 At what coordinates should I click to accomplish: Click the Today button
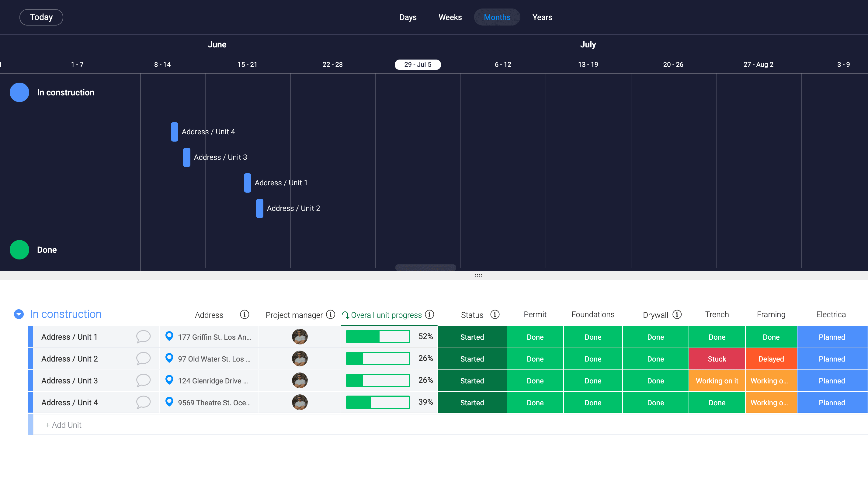(x=41, y=17)
